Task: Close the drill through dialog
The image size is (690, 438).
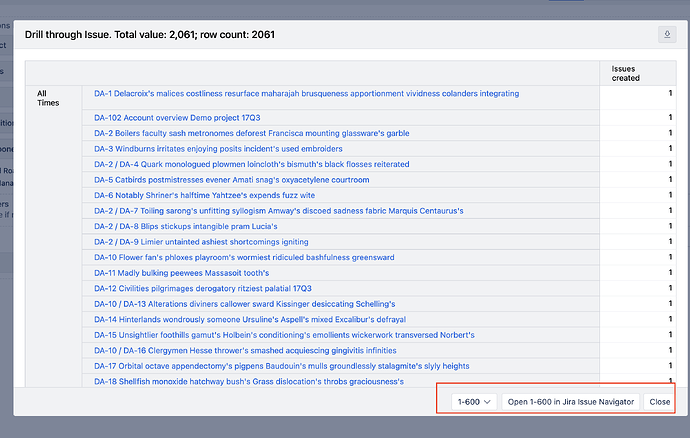Action: tap(659, 401)
